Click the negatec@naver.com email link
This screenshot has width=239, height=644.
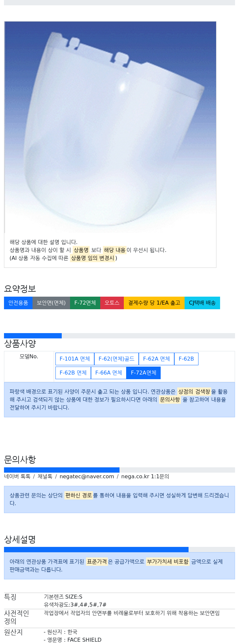87,477
